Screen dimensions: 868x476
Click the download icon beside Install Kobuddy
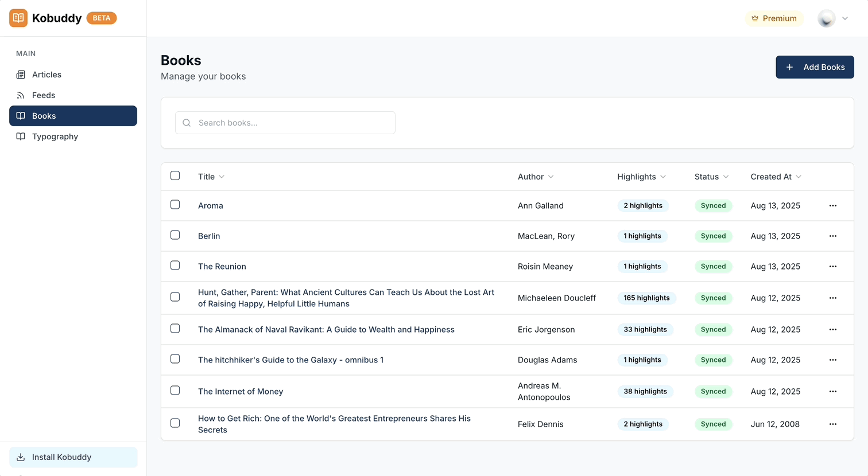click(x=21, y=457)
